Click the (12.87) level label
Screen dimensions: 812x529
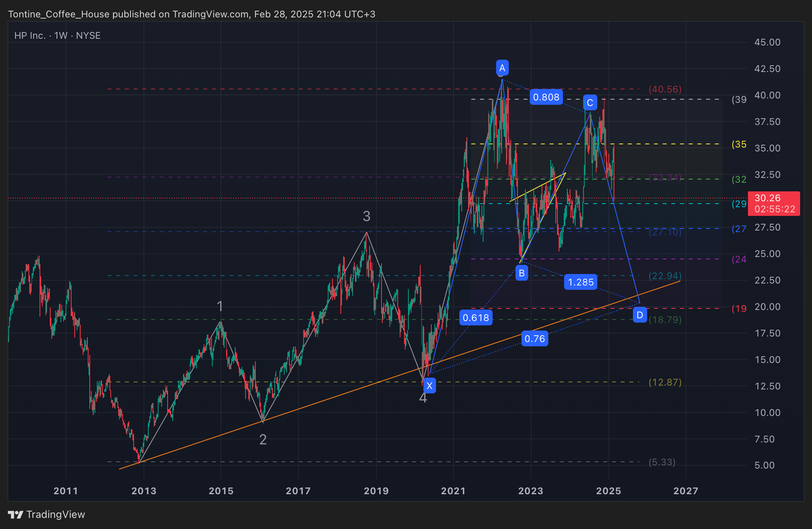pyautogui.click(x=665, y=382)
